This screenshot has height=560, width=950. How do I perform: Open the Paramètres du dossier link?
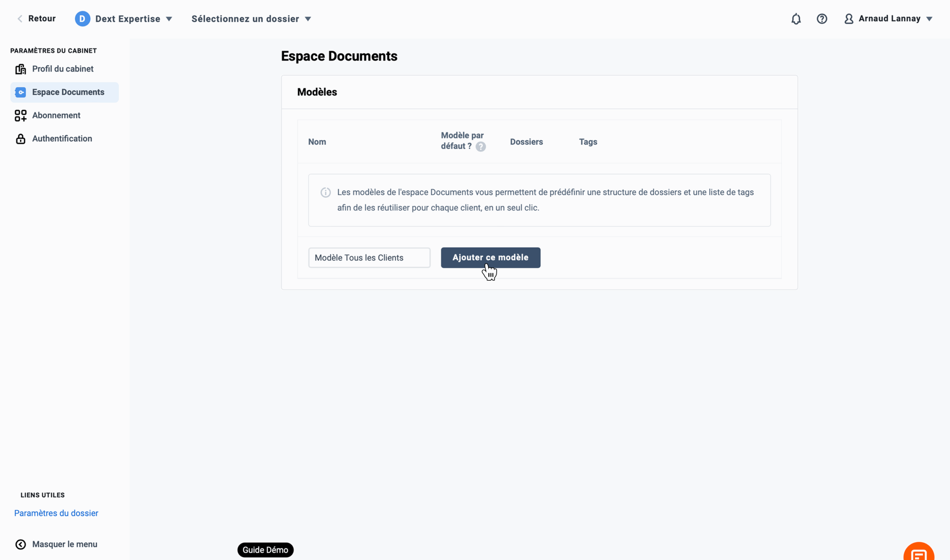tap(56, 513)
